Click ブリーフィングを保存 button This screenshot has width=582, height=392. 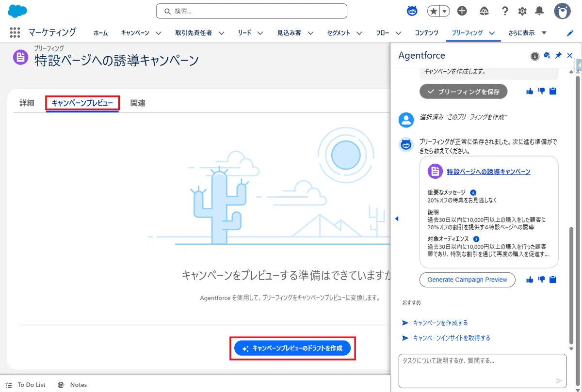click(463, 91)
